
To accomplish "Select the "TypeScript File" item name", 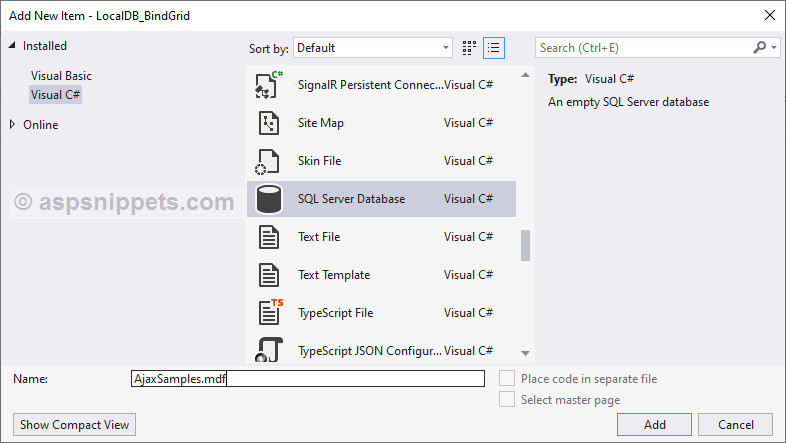I will point(335,313).
